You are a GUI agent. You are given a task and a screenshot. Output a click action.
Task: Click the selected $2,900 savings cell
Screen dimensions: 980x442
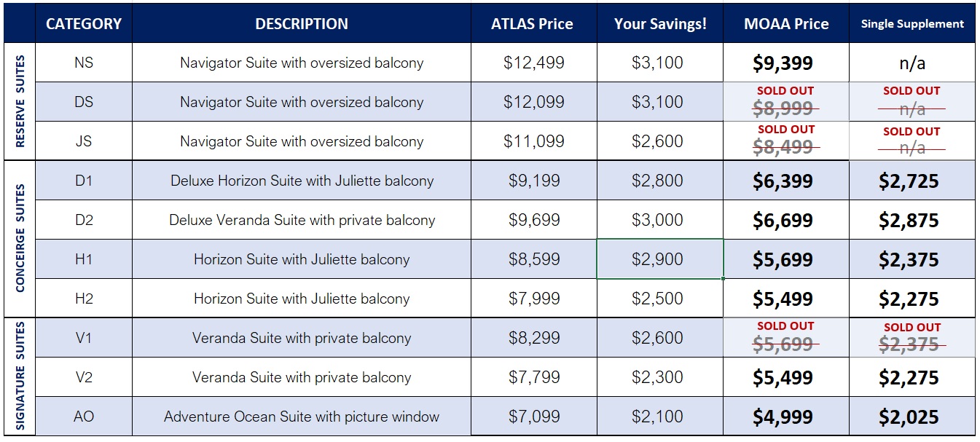pyautogui.click(x=660, y=259)
